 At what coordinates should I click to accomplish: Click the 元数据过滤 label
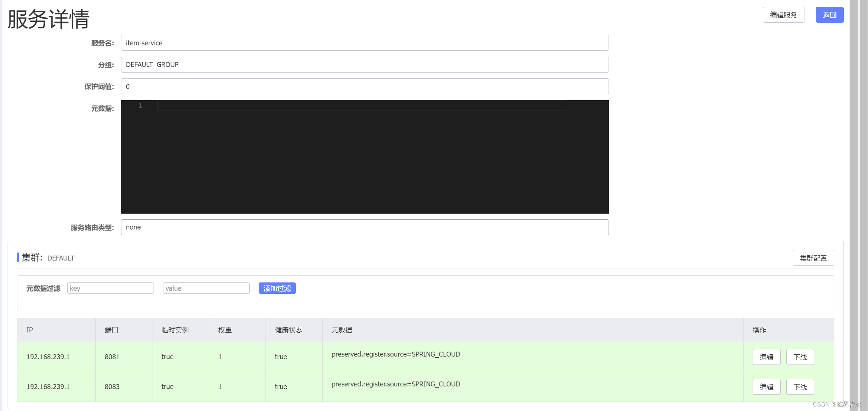point(43,288)
